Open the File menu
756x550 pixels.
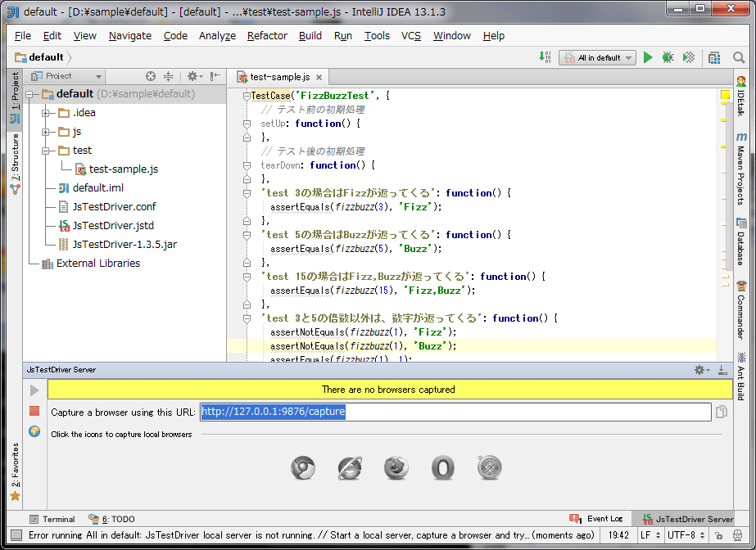(x=23, y=36)
